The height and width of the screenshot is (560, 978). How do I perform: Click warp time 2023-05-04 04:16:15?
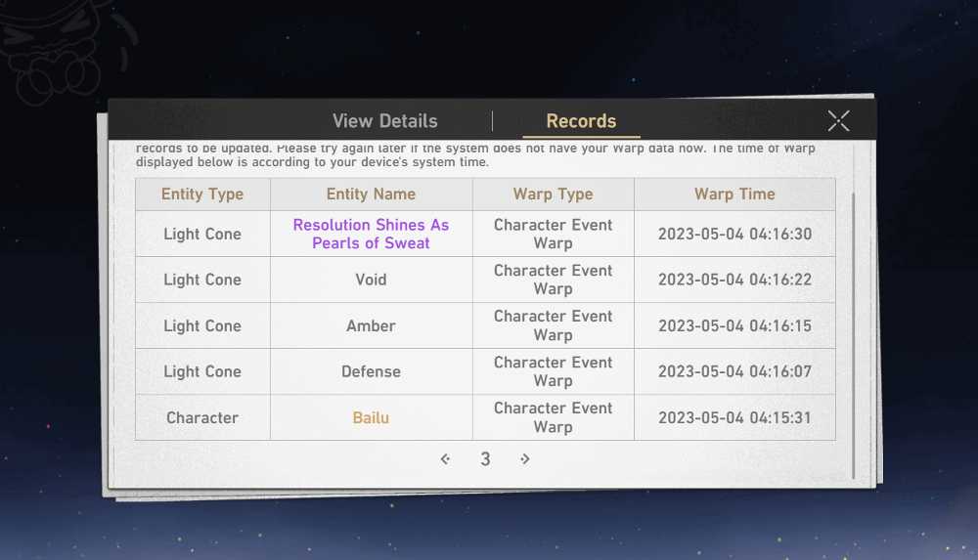pos(734,325)
